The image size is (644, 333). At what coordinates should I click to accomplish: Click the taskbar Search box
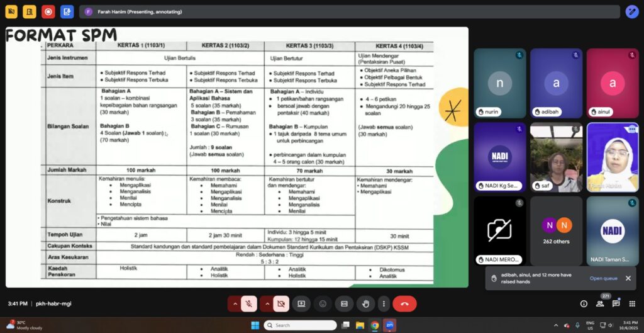(300, 325)
